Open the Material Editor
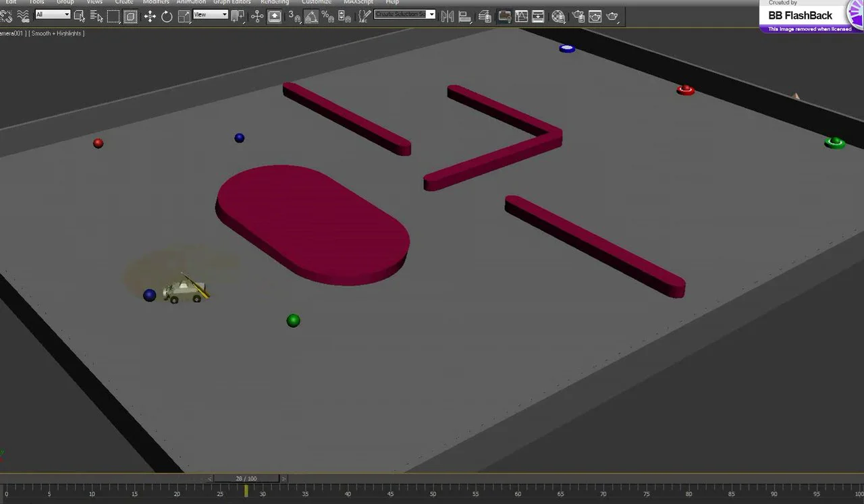Viewport: 864px width, 504px height. pyautogui.click(x=558, y=16)
